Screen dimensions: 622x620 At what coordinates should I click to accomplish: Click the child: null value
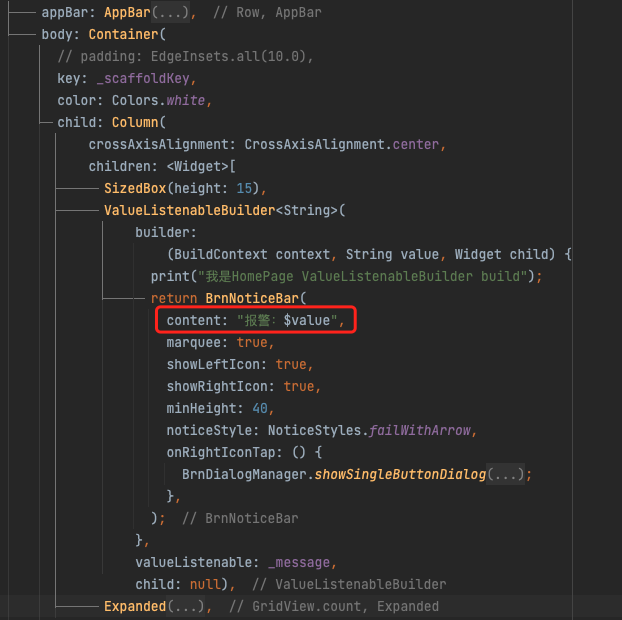[205, 584]
